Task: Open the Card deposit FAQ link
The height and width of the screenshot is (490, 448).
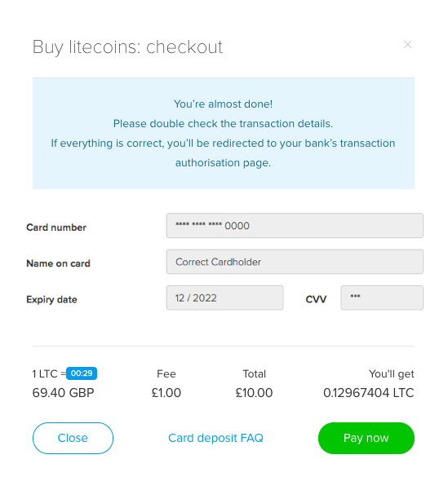Action: point(215,438)
